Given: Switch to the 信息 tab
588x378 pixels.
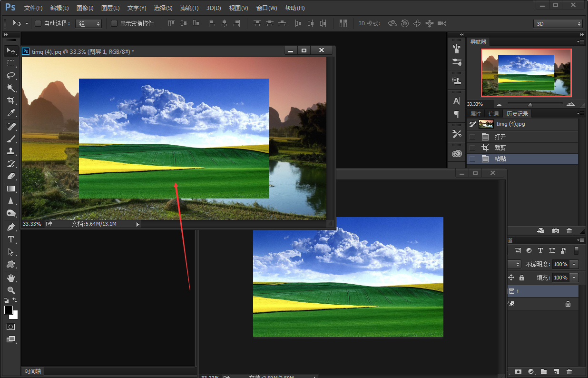Looking at the screenshot, I should coord(494,114).
